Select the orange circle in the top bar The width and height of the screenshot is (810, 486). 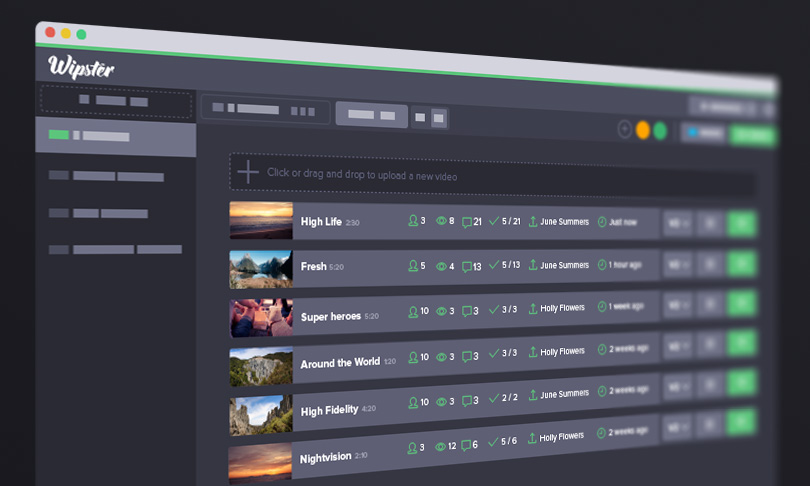pyautogui.click(x=643, y=130)
